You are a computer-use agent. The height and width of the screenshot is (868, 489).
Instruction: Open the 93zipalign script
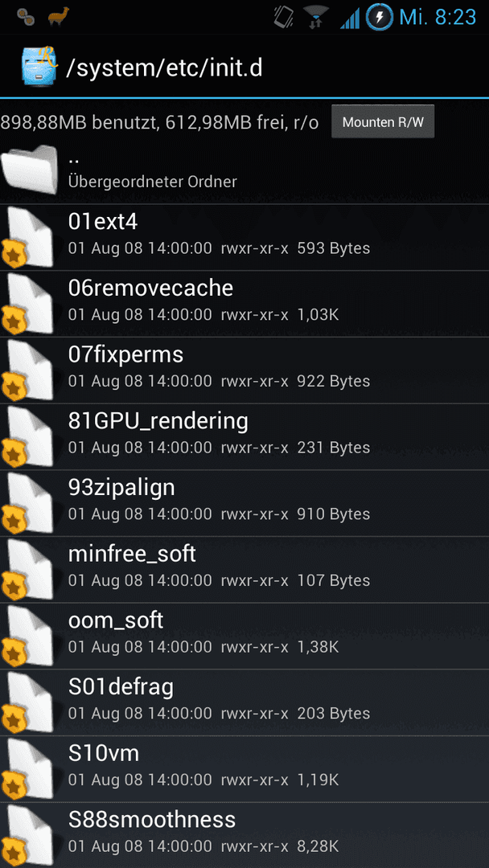pos(244,503)
